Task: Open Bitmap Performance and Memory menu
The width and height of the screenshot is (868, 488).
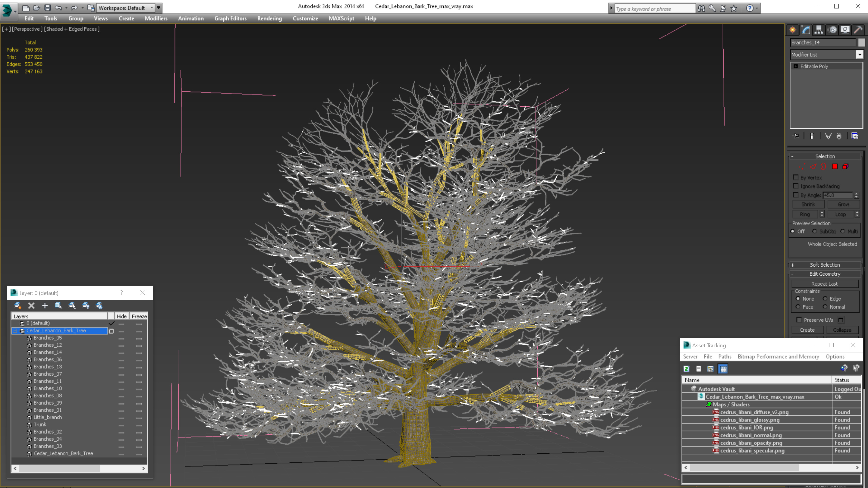Action: pyautogui.click(x=778, y=356)
